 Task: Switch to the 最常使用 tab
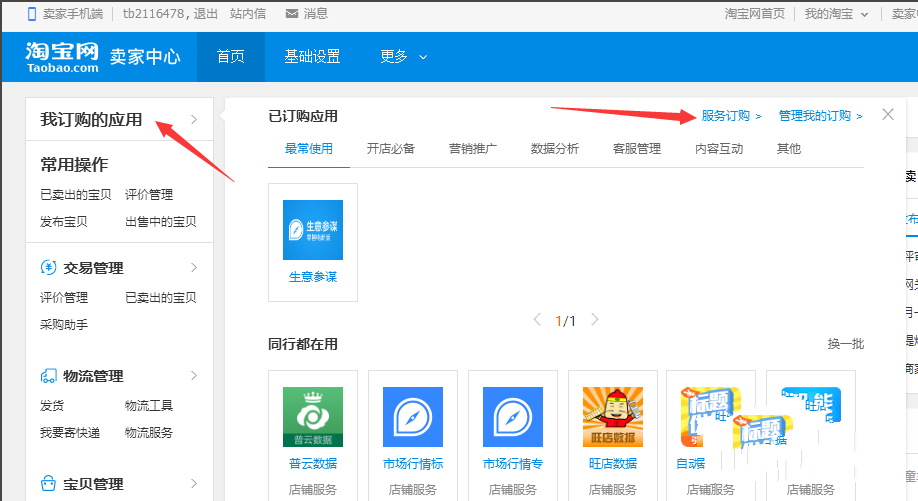tap(309, 149)
